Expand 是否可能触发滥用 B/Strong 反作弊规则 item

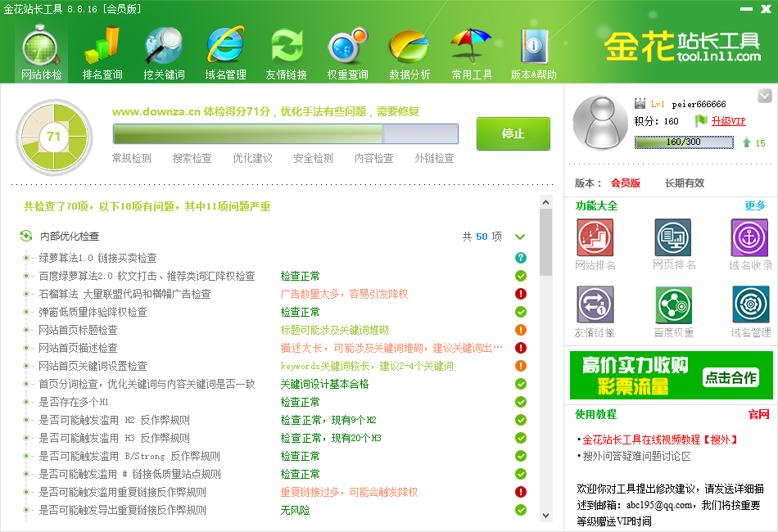point(26,456)
